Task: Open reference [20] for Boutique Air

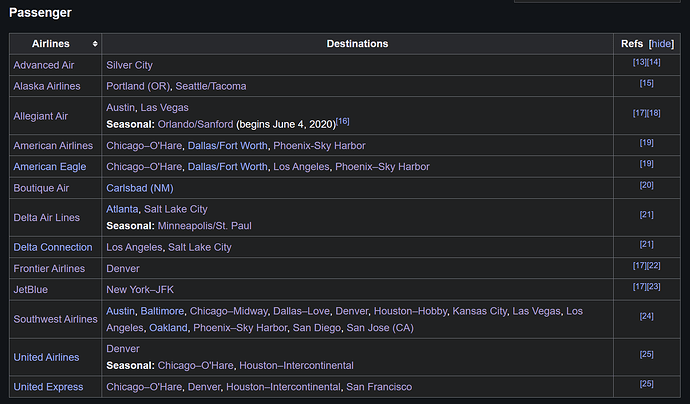Action: point(646,185)
